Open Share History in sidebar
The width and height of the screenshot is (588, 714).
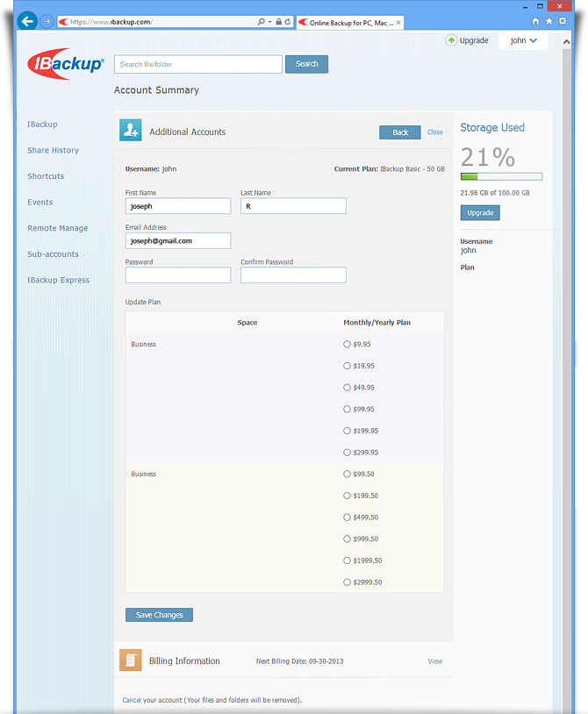tap(53, 150)
